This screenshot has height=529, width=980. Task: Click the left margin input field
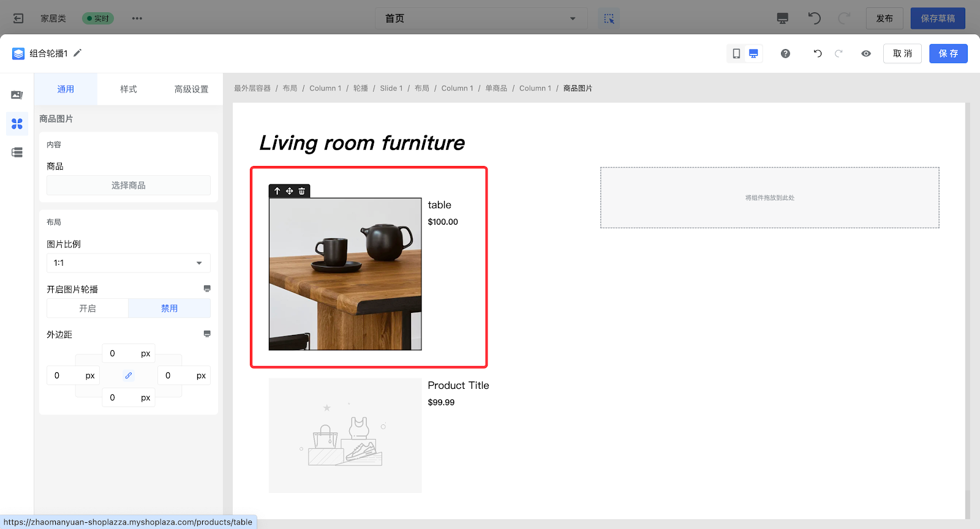73,375
